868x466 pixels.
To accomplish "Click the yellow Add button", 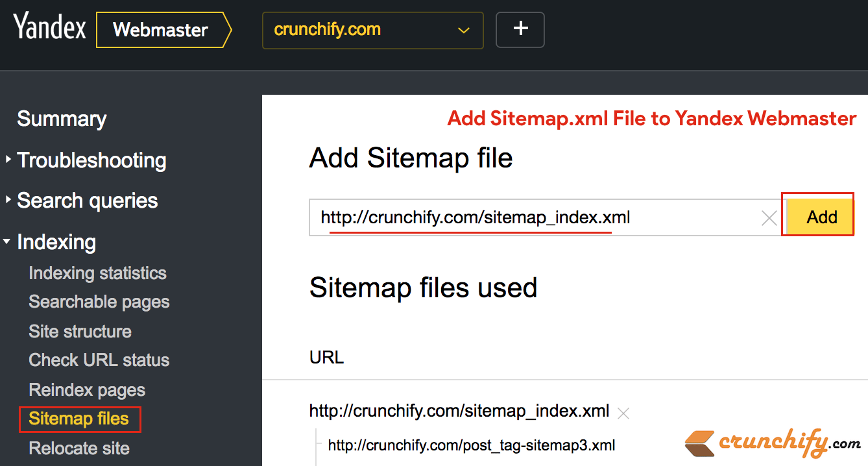I will click(820, 217).
